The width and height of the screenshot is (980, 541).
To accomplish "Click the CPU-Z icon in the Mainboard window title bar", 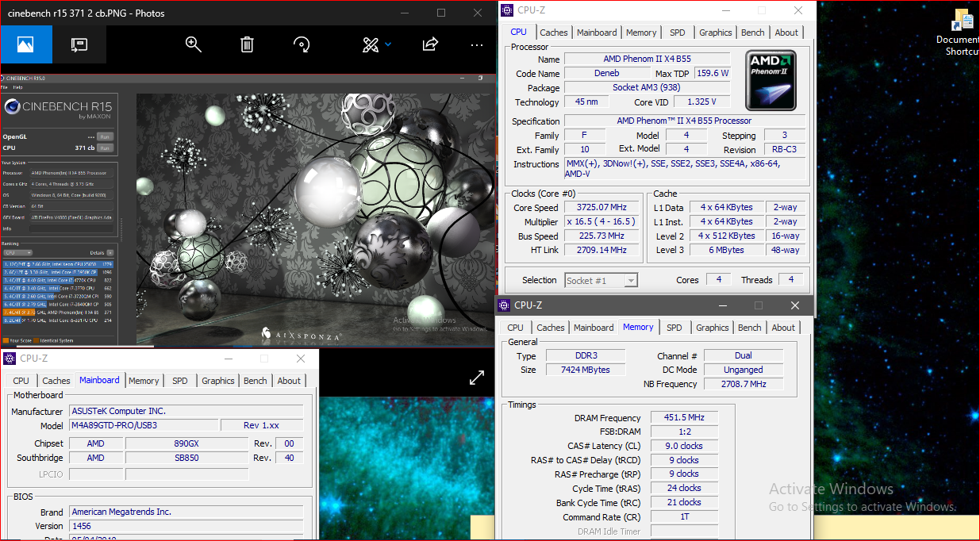I will coord(10,359).
